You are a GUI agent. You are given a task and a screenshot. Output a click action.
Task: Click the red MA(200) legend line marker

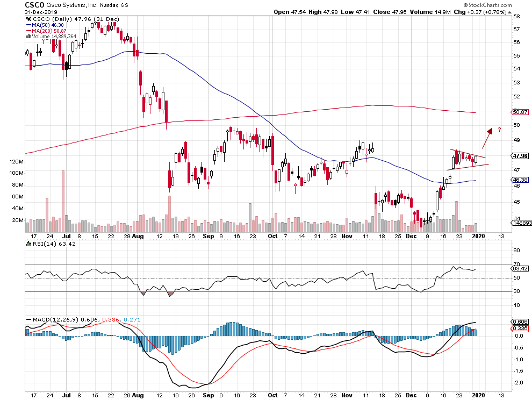(29, 31)
